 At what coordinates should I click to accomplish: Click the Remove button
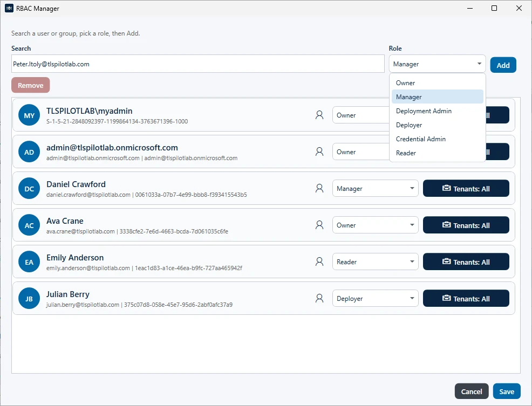pos(31,85)
